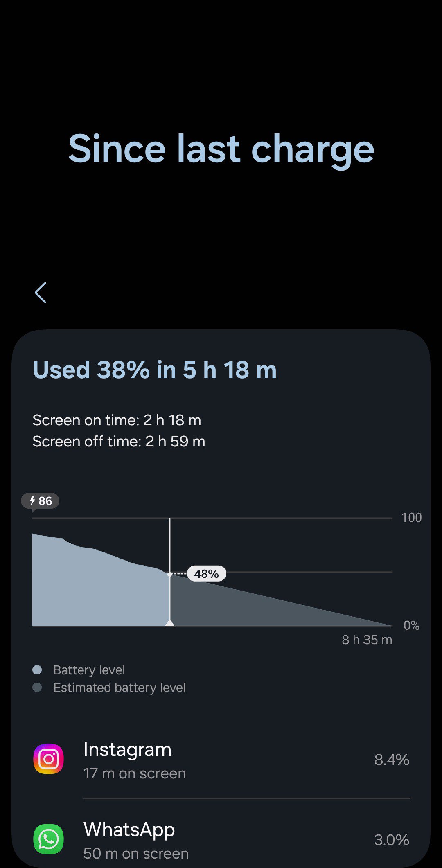This screenshot has height=868, width=442.
Task: Tap the back arrow icon
Action: click(41, 293)
